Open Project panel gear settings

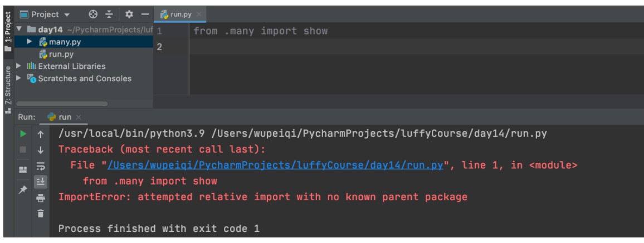tap(129, 14)
